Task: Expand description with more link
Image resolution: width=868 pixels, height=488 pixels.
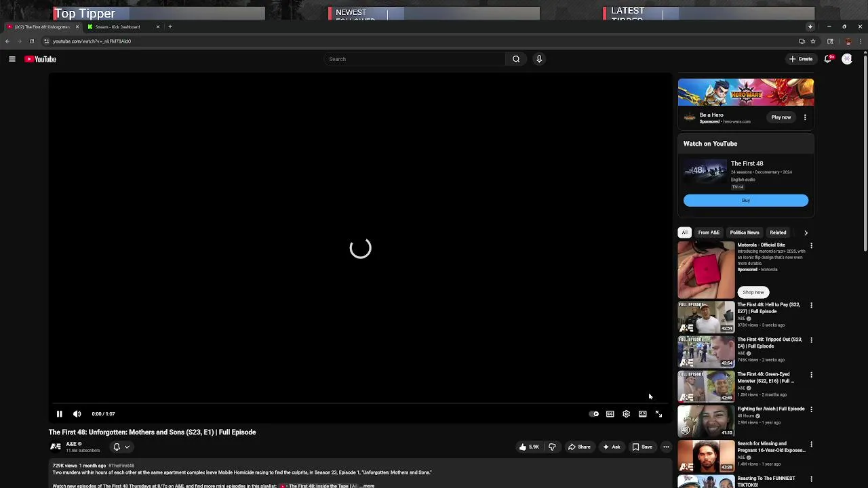Action: click(367, 486)
